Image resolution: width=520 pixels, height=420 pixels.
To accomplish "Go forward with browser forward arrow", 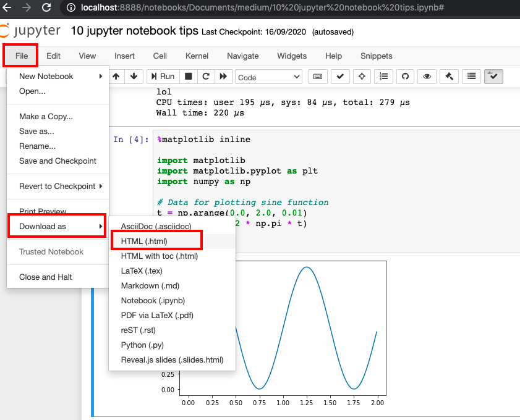I will (x=27, y=7).
